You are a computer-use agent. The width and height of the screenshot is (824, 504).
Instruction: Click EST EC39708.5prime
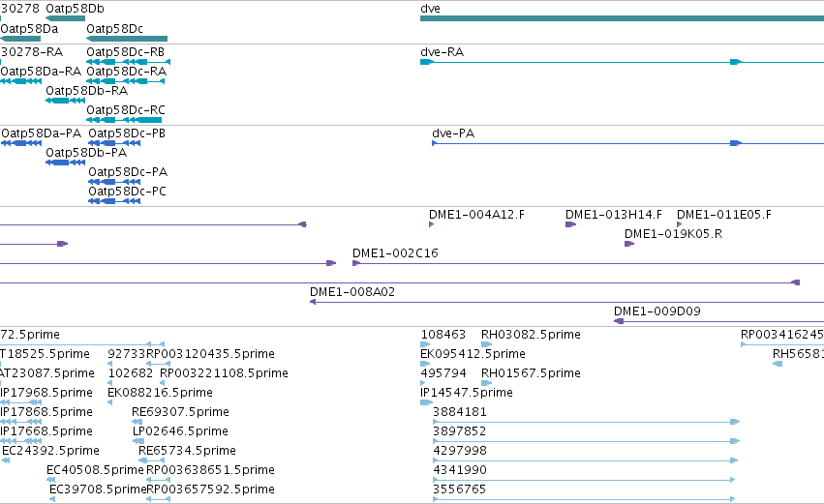coord(98,490)
